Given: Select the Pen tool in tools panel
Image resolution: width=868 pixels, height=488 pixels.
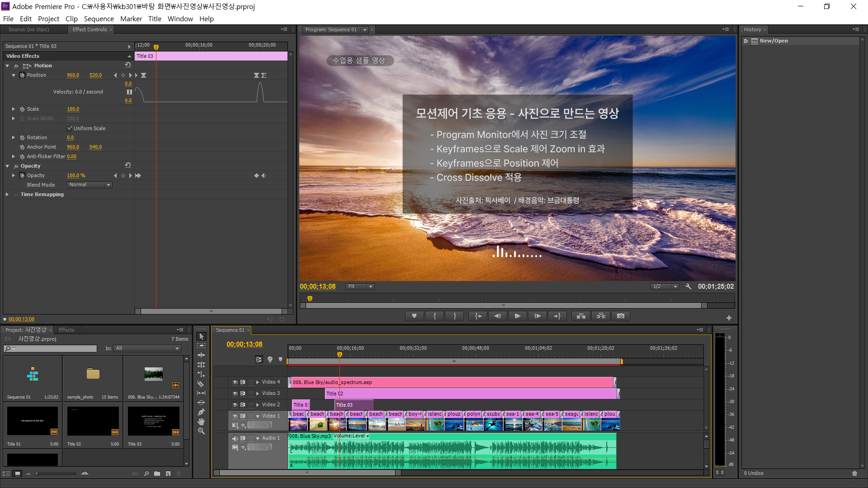Looking at the screenshot, I should [201, 412].
